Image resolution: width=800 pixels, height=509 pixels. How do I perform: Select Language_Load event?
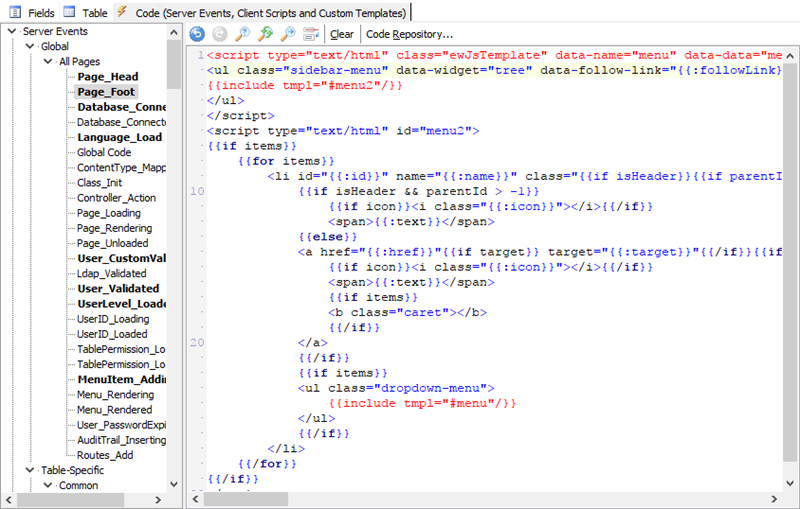pos(119,137)
